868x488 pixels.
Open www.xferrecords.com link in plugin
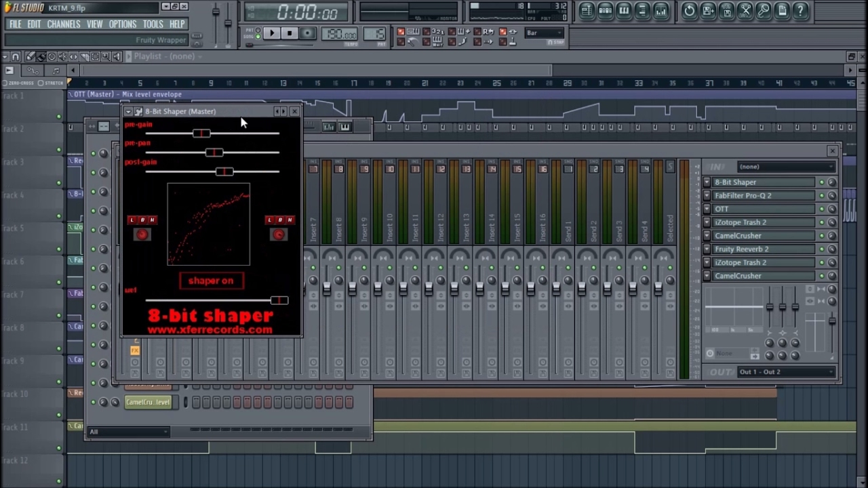[210, 330]
